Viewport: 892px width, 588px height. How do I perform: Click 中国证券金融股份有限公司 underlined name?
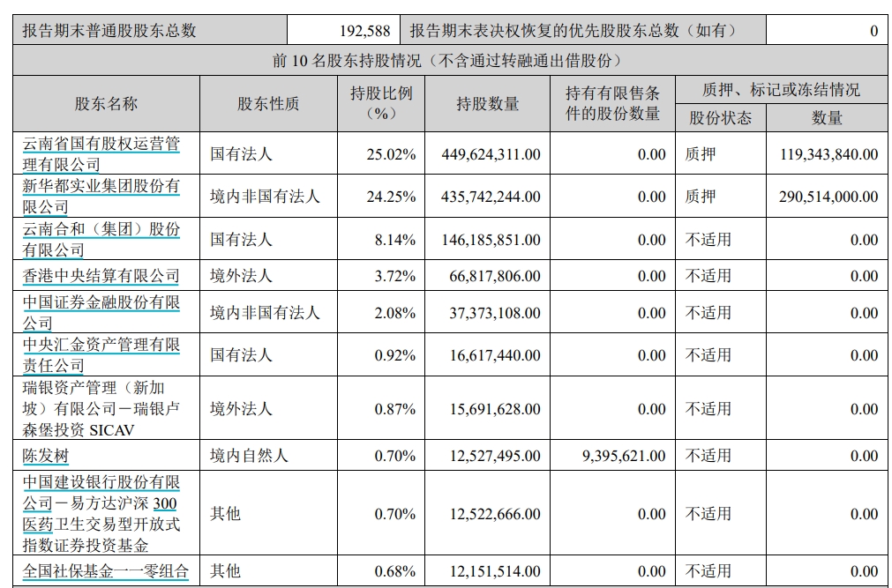pos(101,312)
